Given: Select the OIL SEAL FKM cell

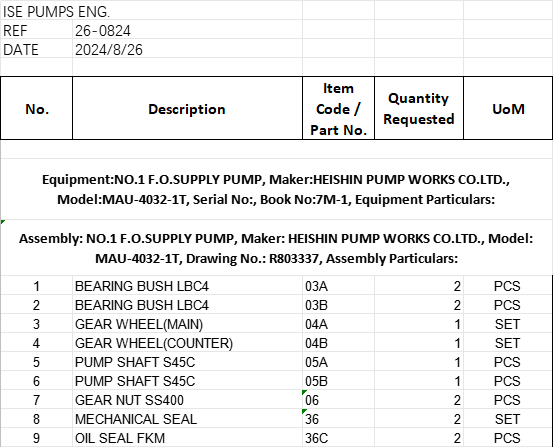Looking at the screenshot, I should tap(187, 437).
